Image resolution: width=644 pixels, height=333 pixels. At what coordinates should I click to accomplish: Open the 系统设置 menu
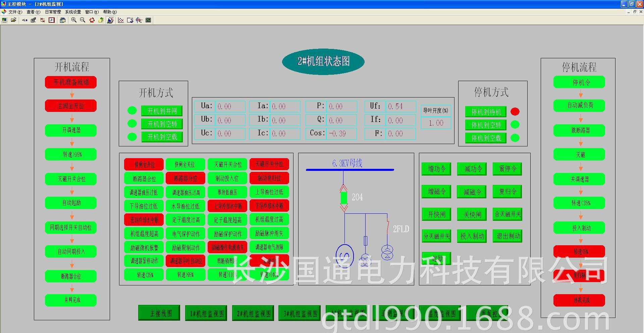73,12
